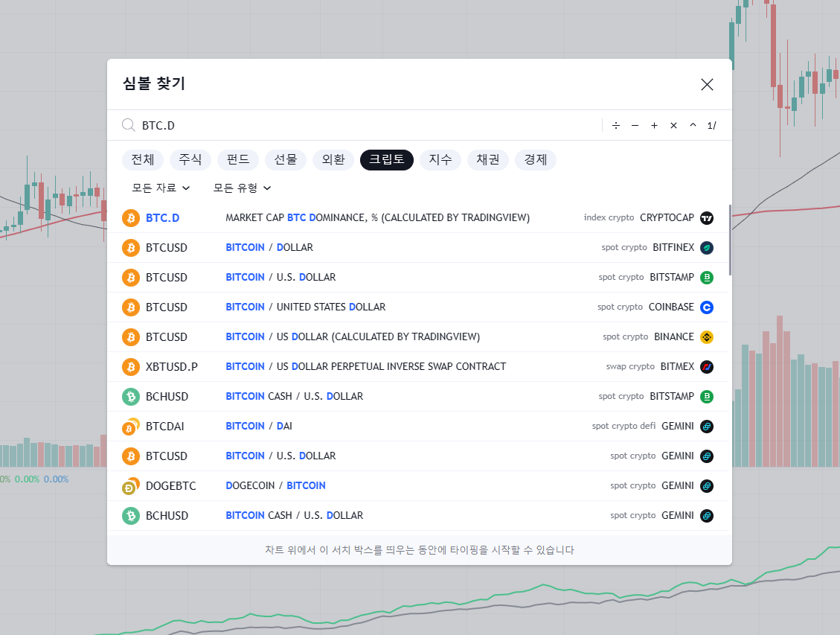Screen dimensions: 840x635
Task: Insert the minus operator symbol
Action: coord(635,125)
